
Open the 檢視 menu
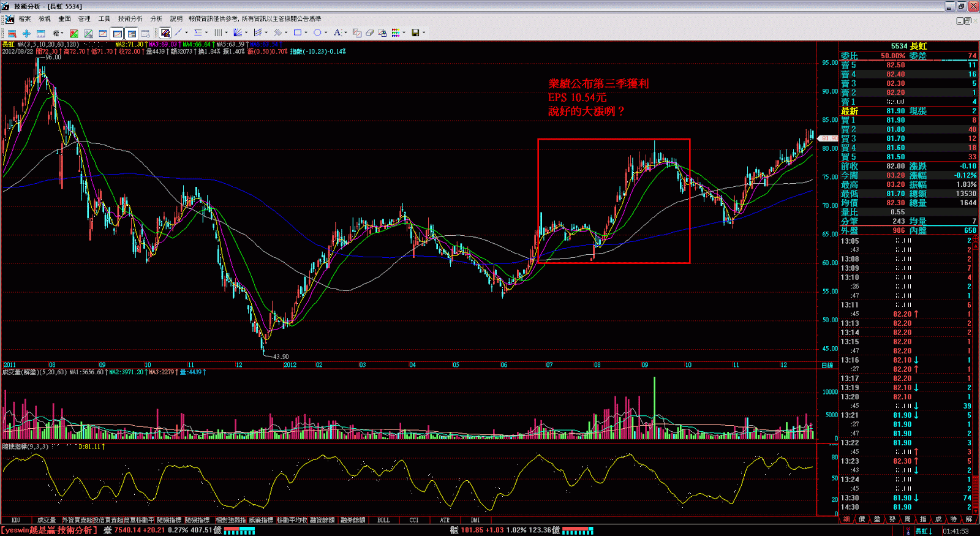45,19
